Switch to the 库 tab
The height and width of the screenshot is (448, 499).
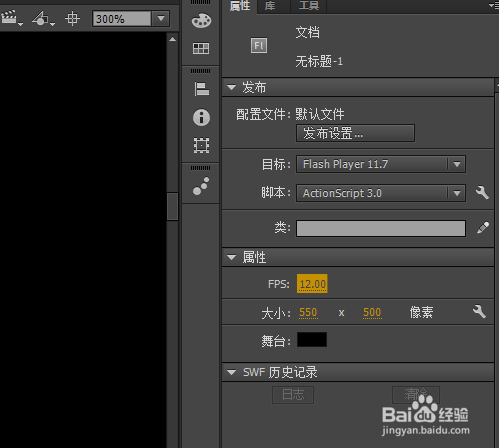click(x=270, y=6)
